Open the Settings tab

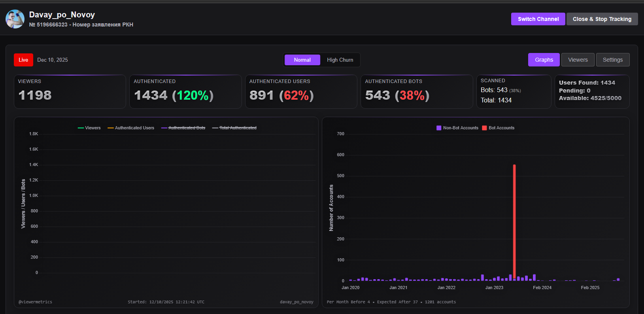[613, 60]
